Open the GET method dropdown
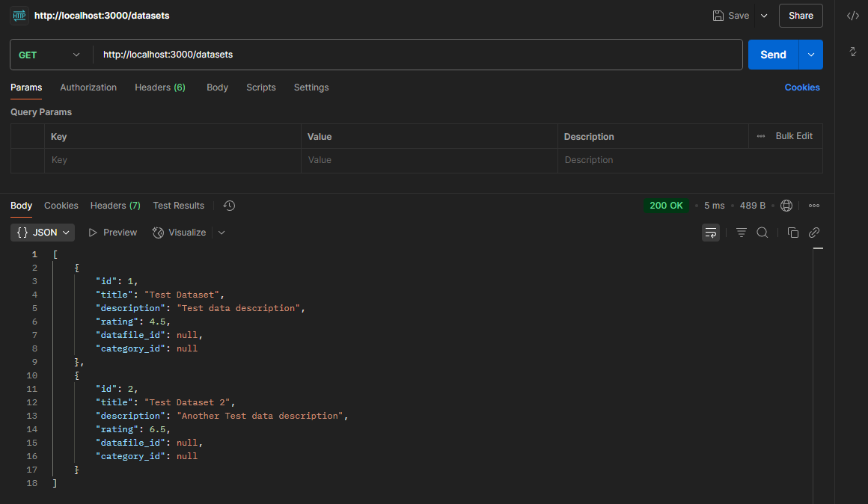Screen dimensions: 868x504 tap(49, 55)
